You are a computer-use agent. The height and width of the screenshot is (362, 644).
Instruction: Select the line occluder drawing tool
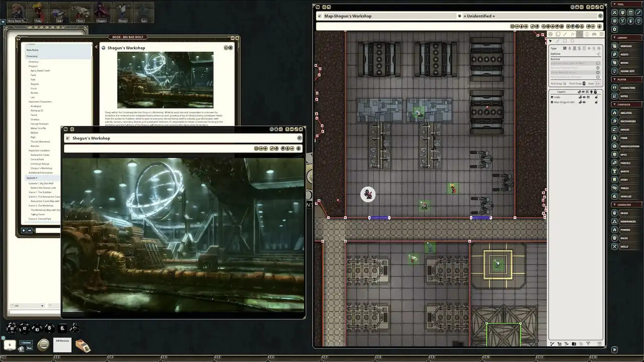click(x=558, y=41)
